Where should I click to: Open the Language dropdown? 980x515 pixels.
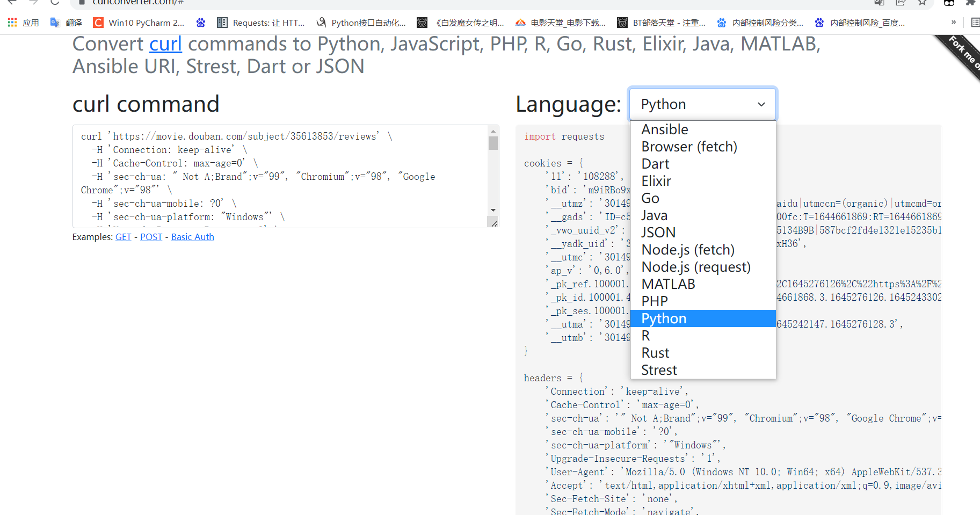[702, 104]
